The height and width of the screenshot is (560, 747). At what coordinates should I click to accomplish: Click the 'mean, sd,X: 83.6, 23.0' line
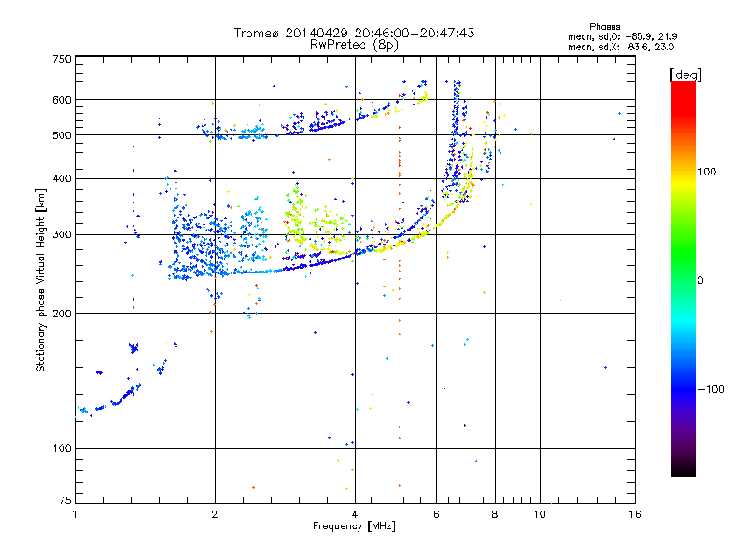[621, 47]
